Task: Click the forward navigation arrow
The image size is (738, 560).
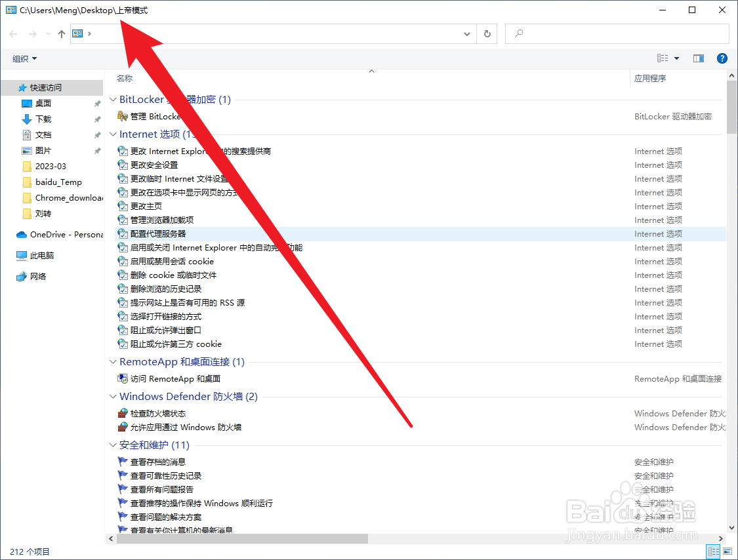Action: (x=33, y=34)
